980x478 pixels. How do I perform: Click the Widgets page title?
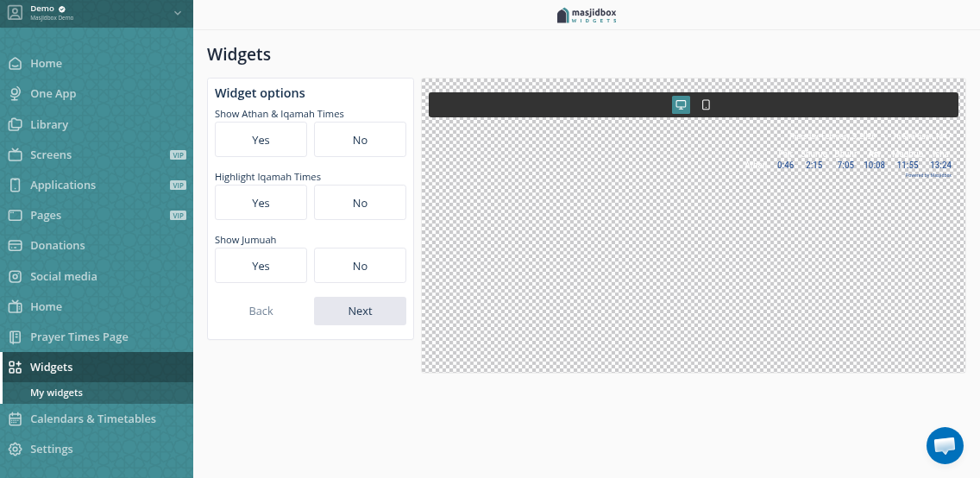239,54
